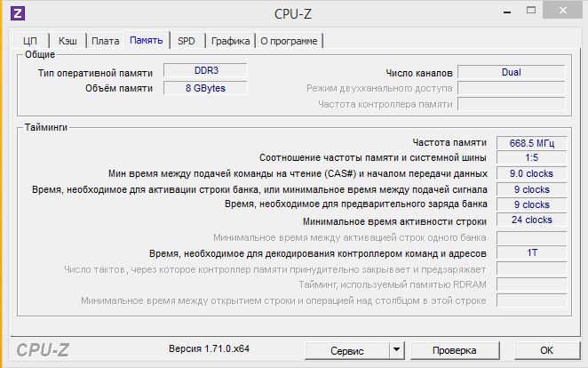Open the Графика tab
Image resolution: width=588 pixels, height=368 pixels.
(230, 41)
